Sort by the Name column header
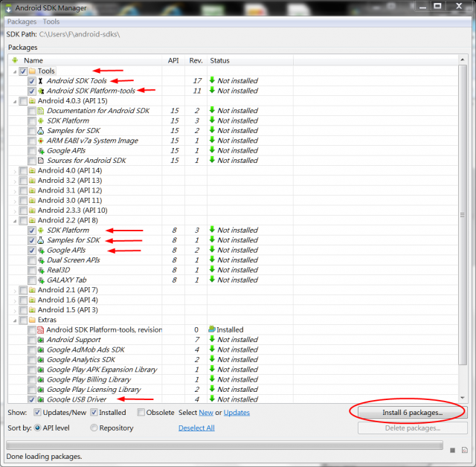 86,60
